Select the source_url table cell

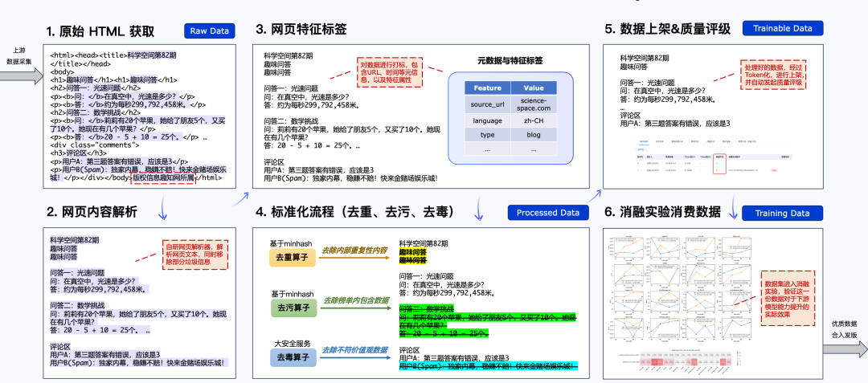(x=487, y=104)
